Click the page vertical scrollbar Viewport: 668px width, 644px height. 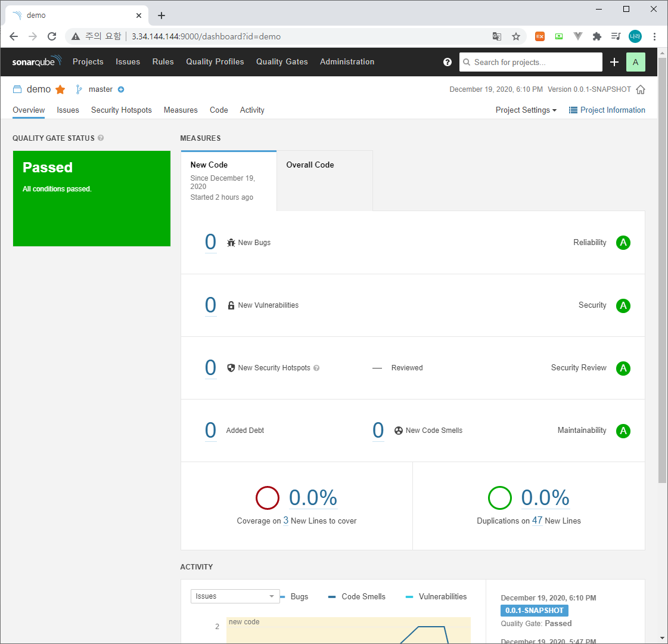(662, 270)
